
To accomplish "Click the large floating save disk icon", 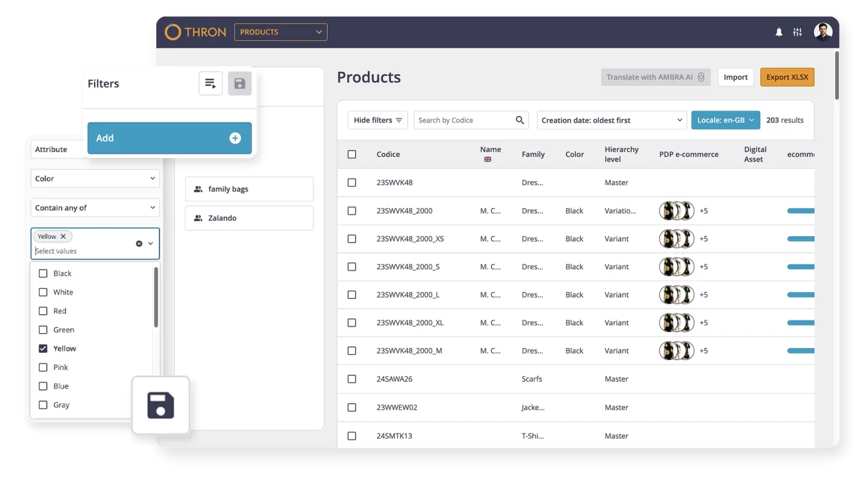I will click(x=161, y=405).
